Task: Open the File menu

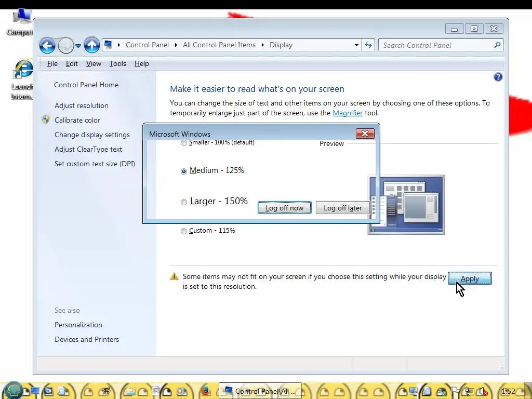Action: click(52, 64)
